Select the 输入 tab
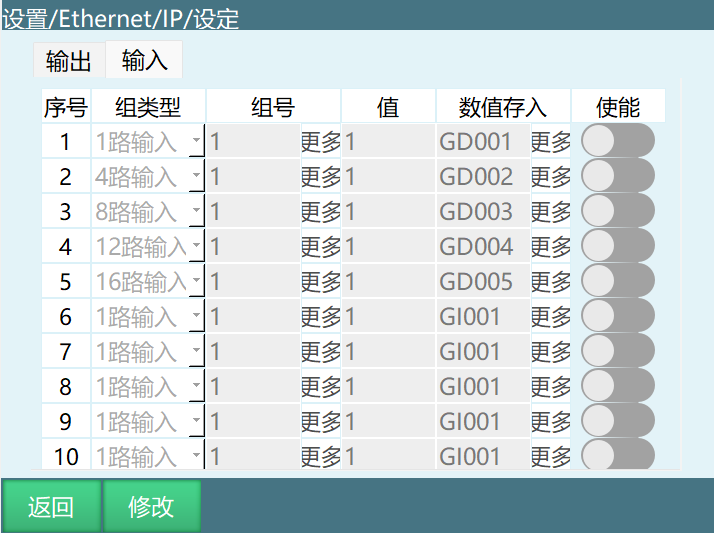This screenshot has width=714, height=533. 145,61
